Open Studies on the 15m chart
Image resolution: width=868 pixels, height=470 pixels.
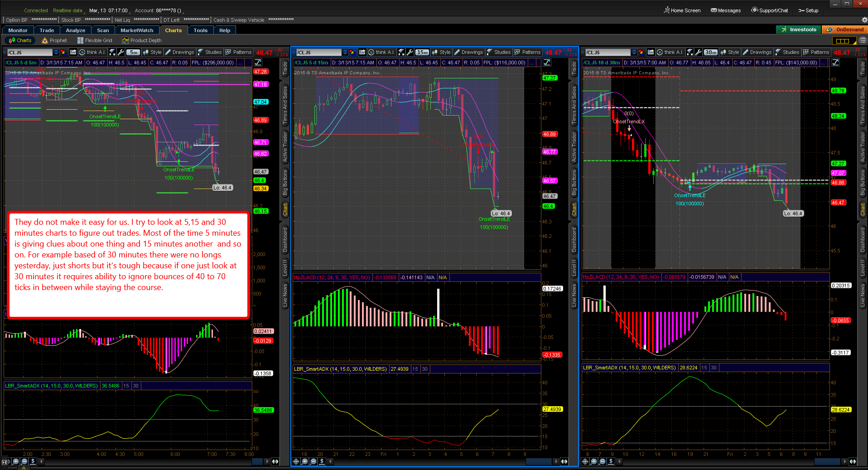[499, 53]
